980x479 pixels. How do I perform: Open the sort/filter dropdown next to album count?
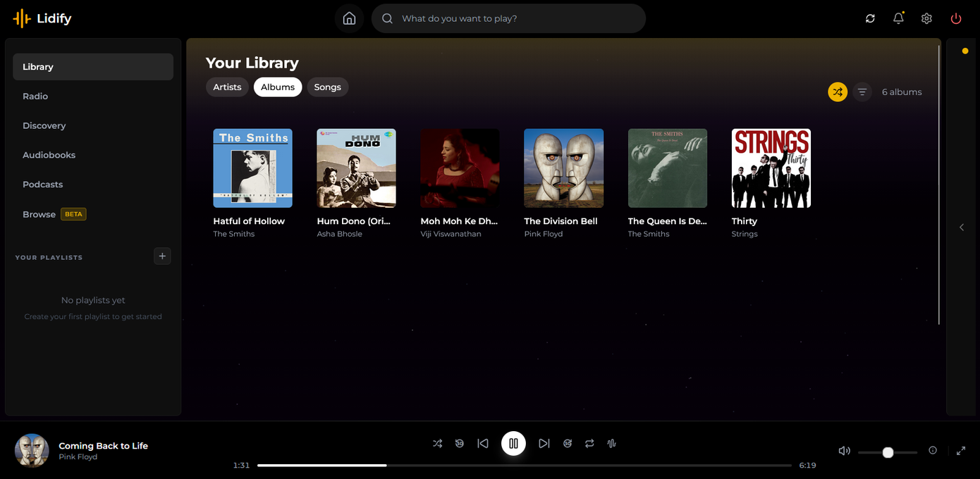(x=862, y=92)
